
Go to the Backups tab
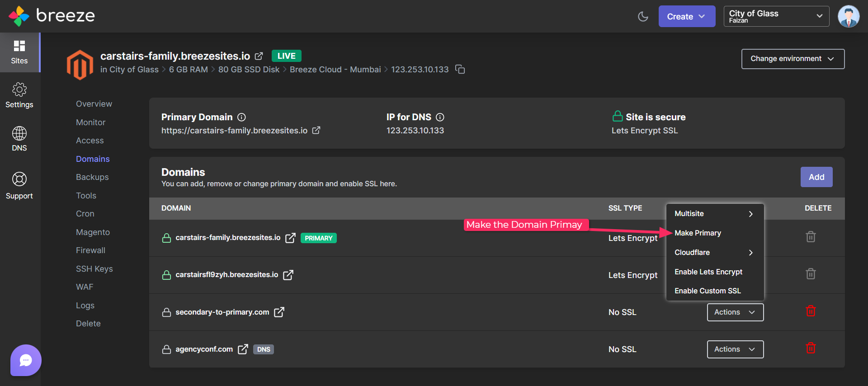pyautogui.click(x=92, y=177)
